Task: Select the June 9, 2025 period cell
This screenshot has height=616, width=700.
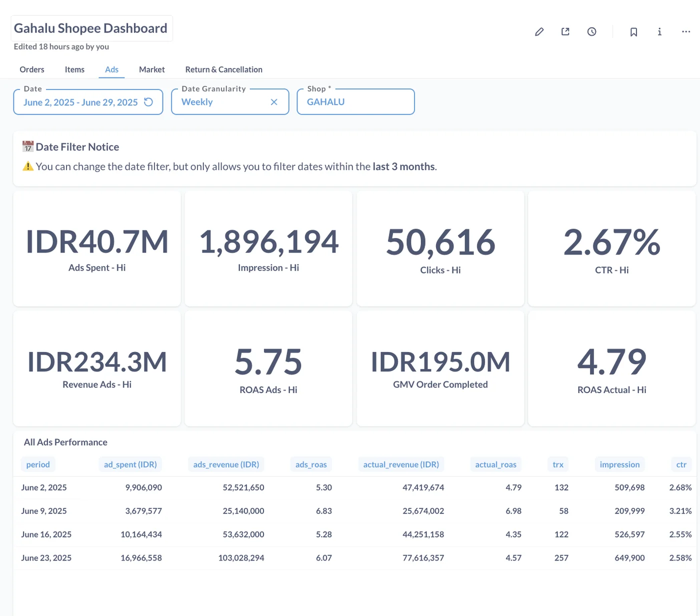Action: [44, 511]
